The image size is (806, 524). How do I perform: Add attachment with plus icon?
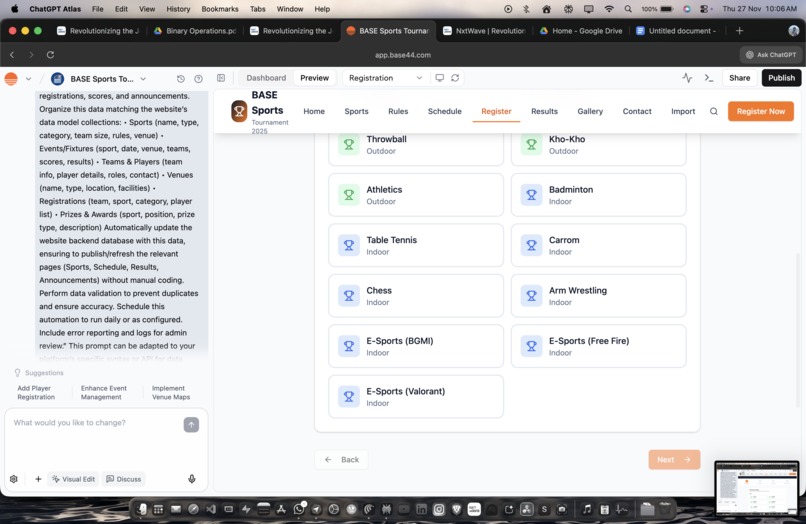38,479
